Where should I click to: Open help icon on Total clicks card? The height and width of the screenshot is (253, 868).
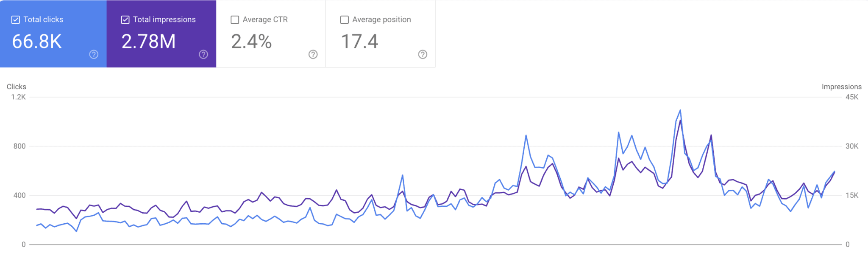point(94,54)
